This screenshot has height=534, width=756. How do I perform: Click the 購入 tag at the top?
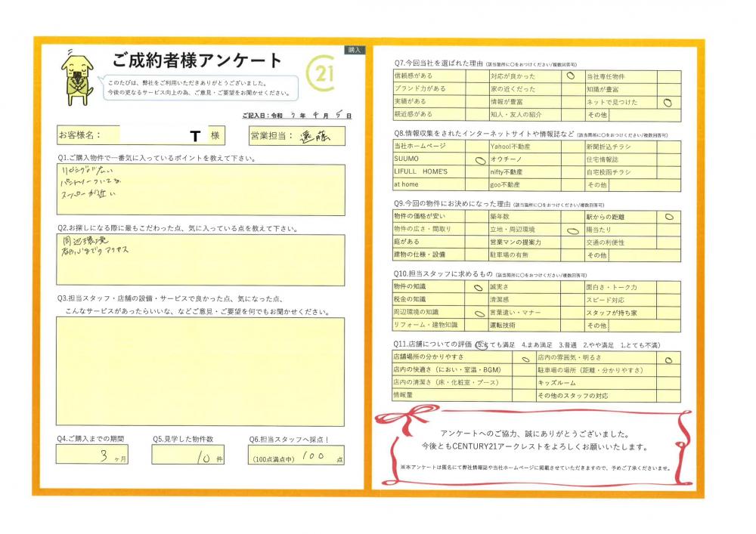pyautogui.click(x=355, y=49)
